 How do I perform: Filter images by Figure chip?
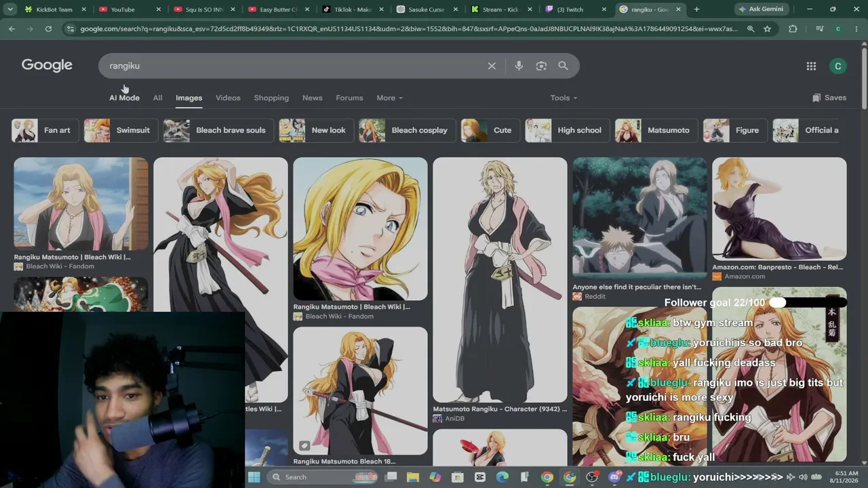click(x=735, y=130)
